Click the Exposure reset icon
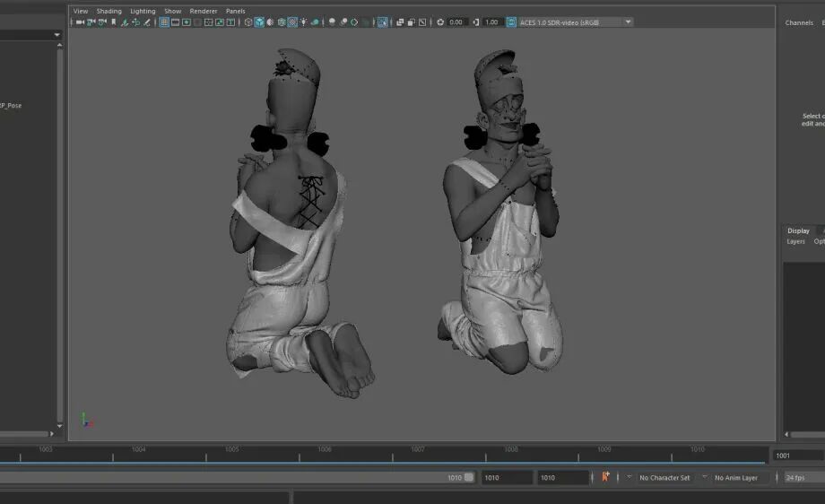Image resolution: width=825 pixels, height=504 pixels. [440, 22]
